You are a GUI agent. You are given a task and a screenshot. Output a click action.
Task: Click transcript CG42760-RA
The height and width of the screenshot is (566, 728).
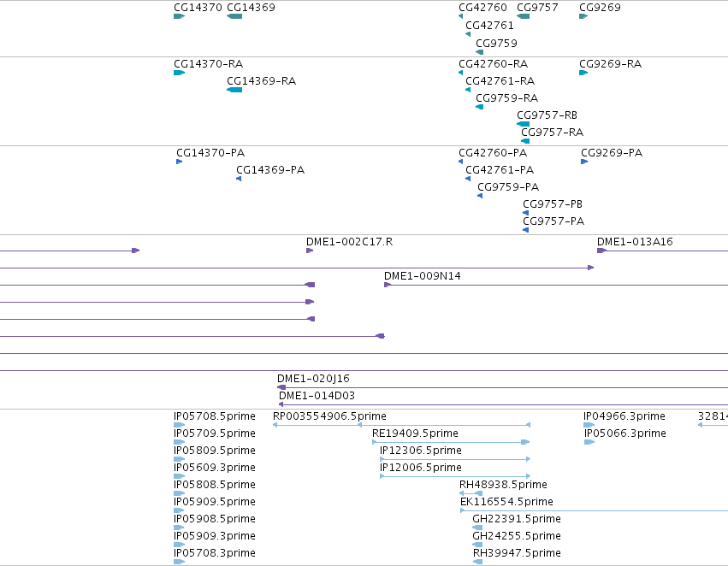coord(493,63)
